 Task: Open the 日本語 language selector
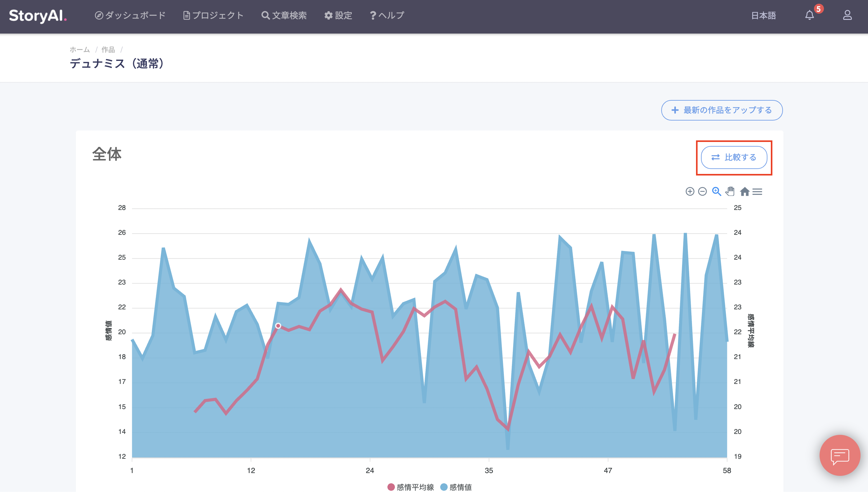763,16
